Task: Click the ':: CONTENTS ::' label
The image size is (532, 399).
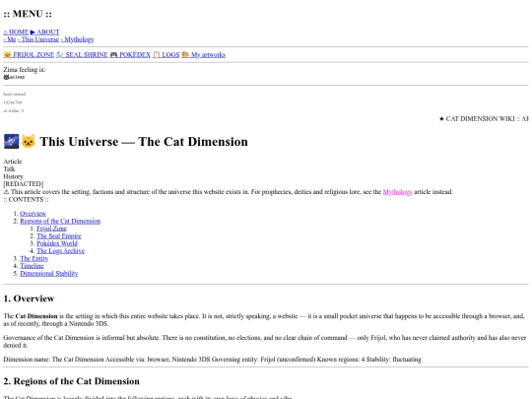Action: pyautogui.click(x=26, y=199)
